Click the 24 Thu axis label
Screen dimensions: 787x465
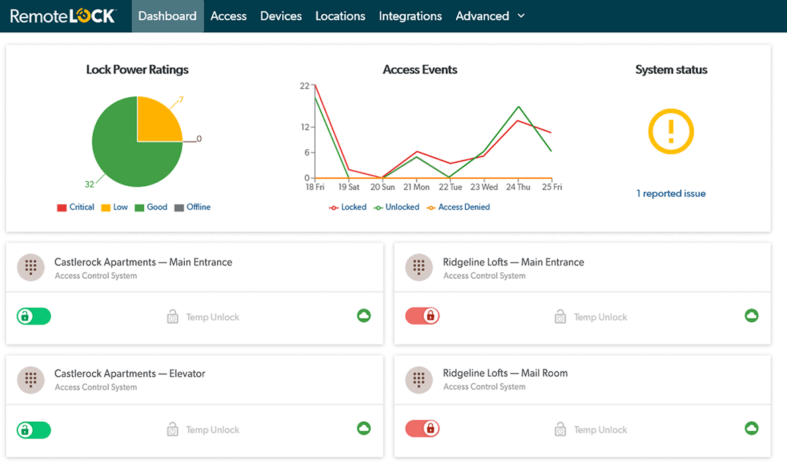518,187
